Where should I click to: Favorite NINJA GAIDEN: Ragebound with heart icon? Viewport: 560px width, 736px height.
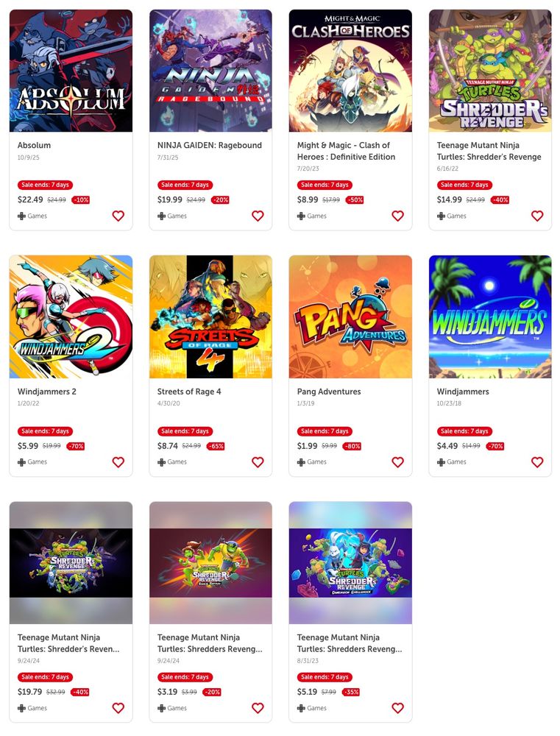coord(258,216)
